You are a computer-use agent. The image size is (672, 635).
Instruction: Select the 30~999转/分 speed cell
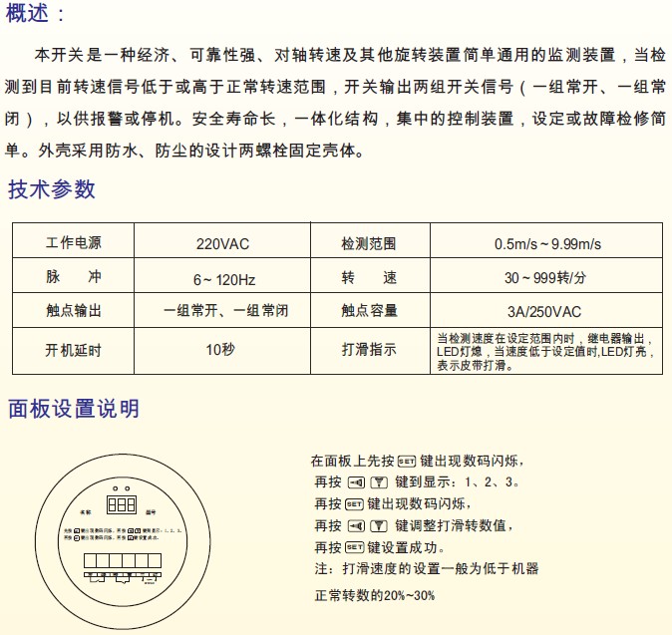547,278
